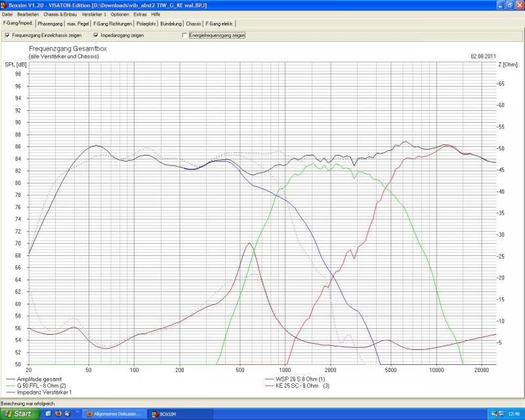The width and height of the screenshot is (525, 420).
Task: Click the Boxsim title bar app icon
Action: (x=4, y=4)
